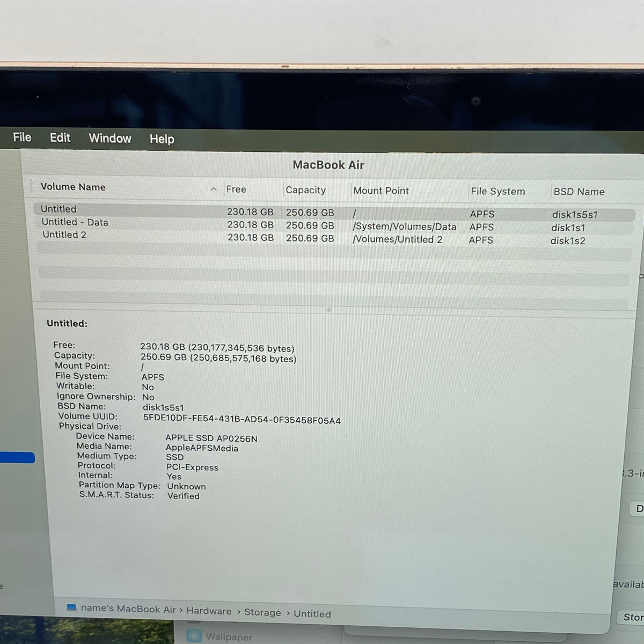Click mount point /System/Volumes/Data

404,227
